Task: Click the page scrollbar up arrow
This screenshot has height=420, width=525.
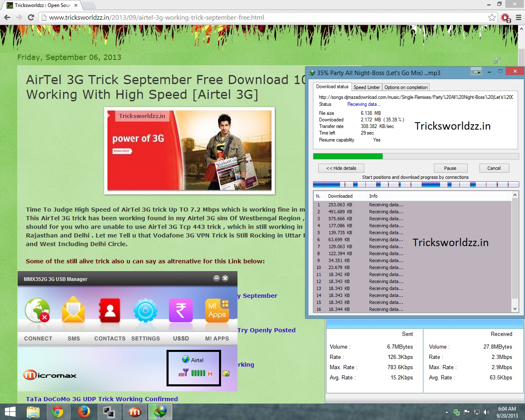Action: [x=521, y=29]
